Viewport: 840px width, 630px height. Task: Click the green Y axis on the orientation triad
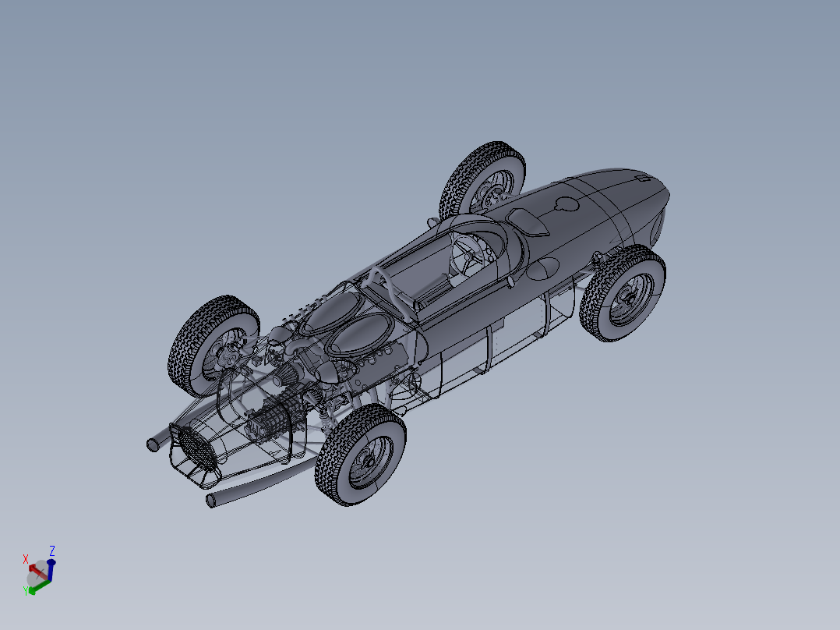(39, 586)
